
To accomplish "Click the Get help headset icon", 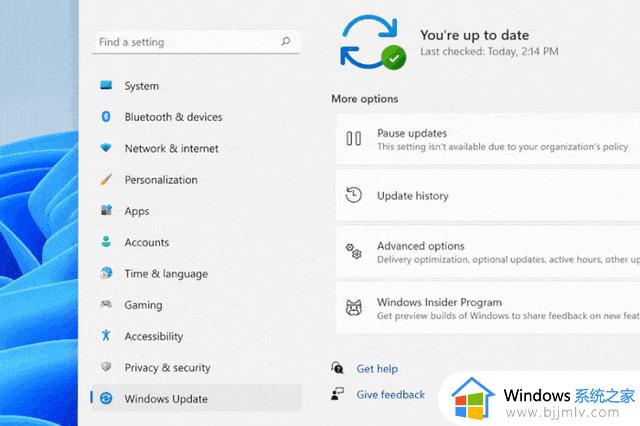I will point(337,368).
